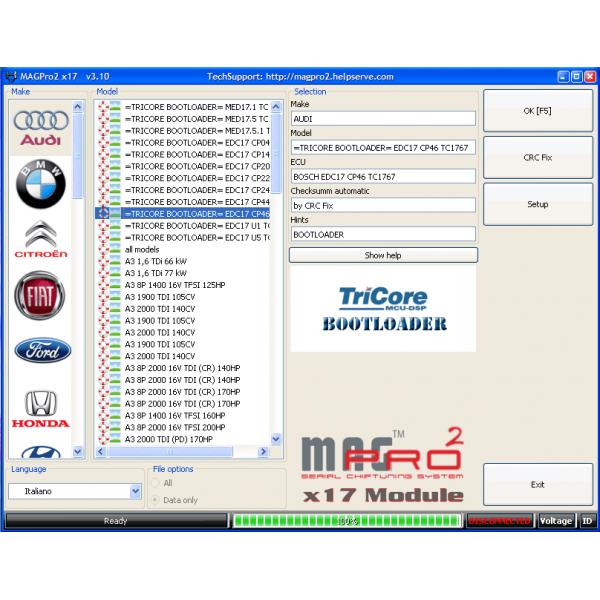This screenshot has width=600, height=600.
Task: Select the Audi make logo
Action: [41, 129]
